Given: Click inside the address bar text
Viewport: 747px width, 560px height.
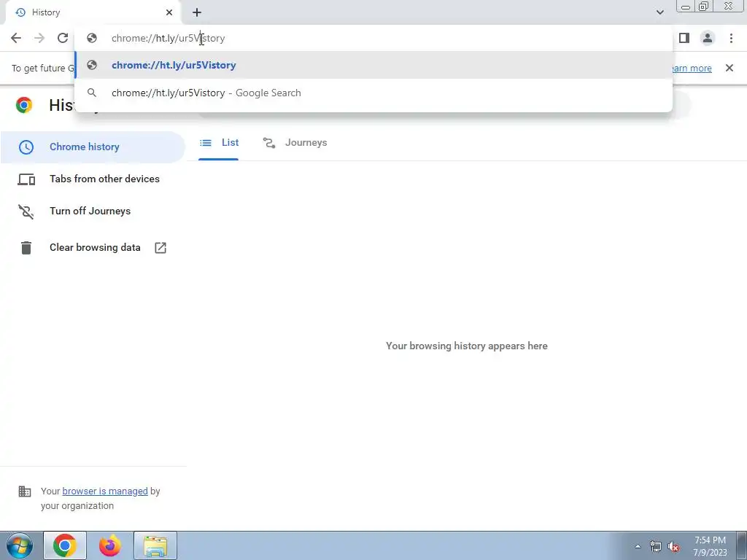Looking at the screenshot, I should click(169, 38).
